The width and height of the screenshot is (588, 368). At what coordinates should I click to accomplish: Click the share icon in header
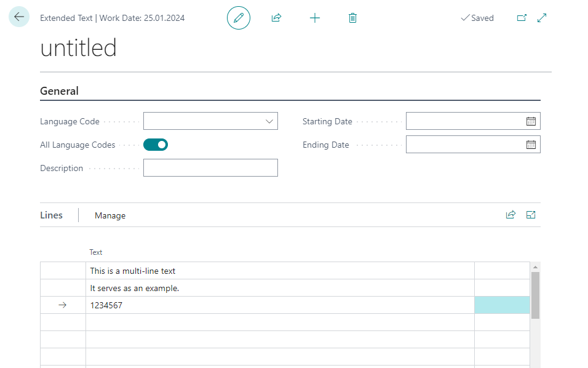276,18
